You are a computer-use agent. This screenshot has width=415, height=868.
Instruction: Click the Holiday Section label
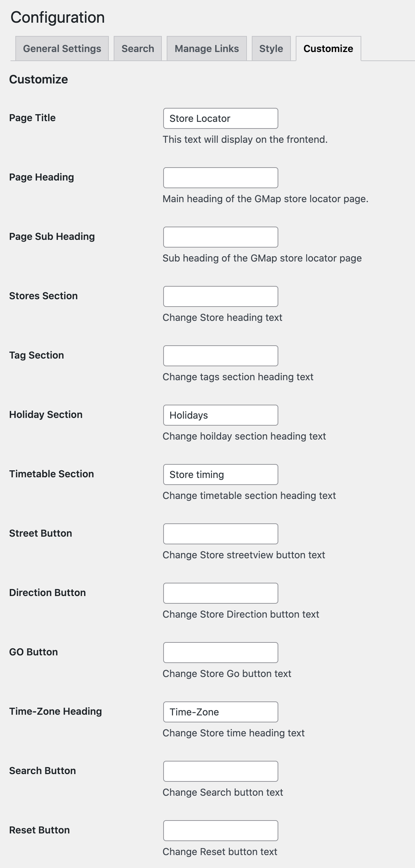coord(46,415)
